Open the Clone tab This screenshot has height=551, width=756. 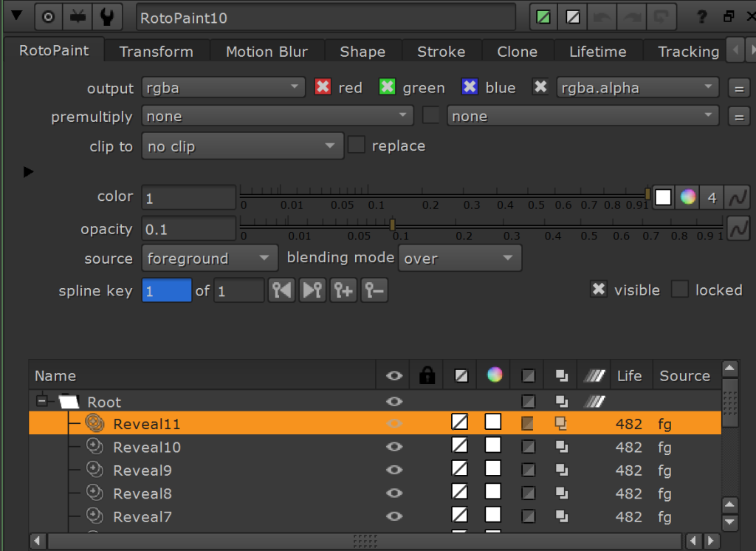tap(518, 52)
